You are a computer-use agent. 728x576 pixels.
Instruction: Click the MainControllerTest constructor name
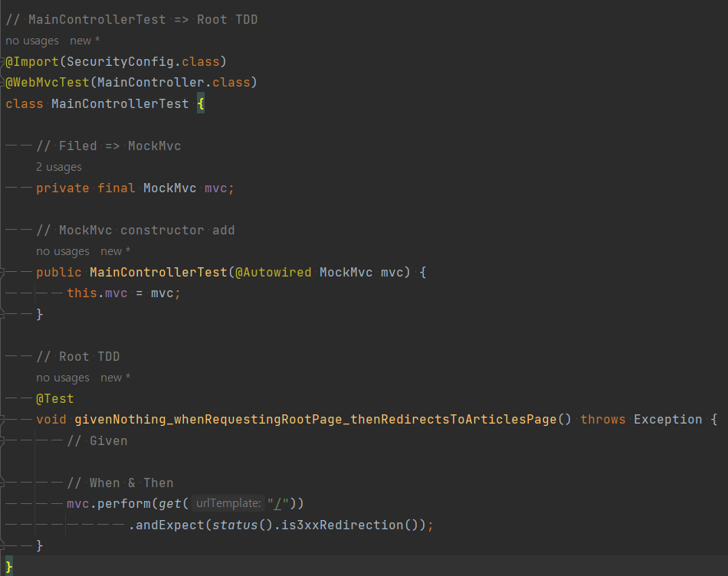[x=159, y=273]
